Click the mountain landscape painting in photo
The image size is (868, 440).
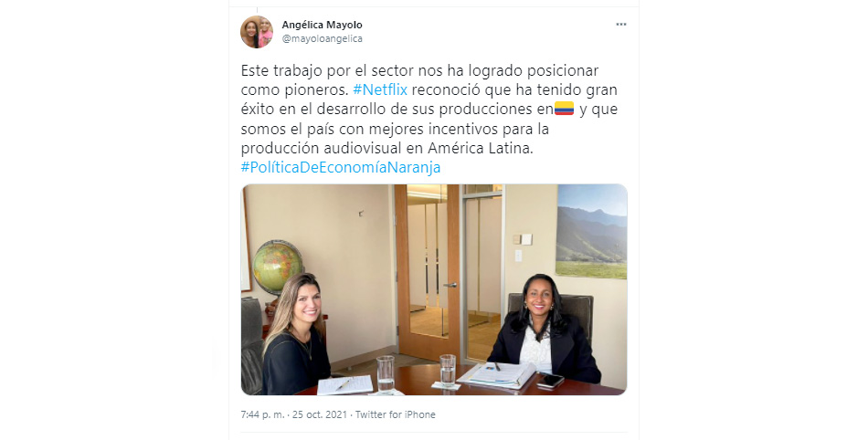[591, 232]
